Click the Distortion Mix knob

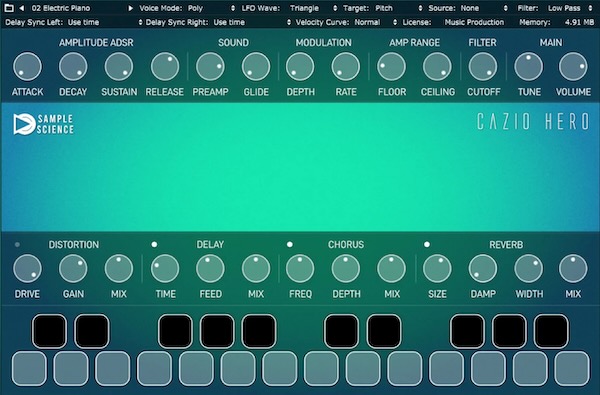119,269
